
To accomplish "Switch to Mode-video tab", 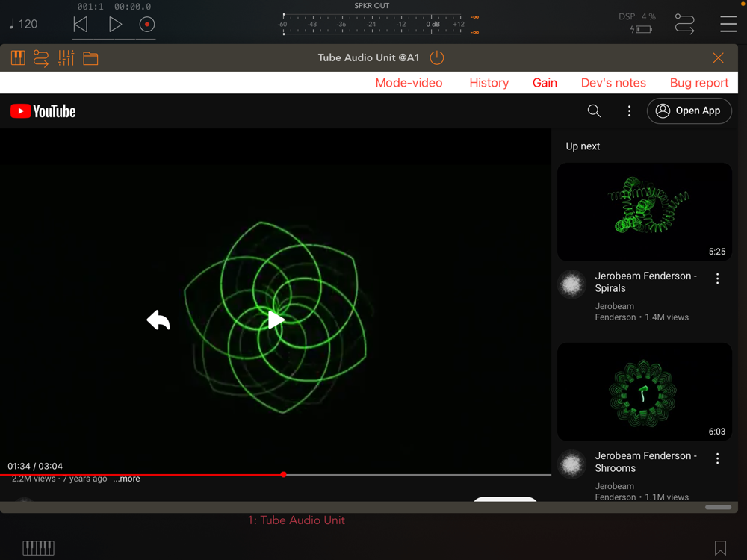I will (x=409, y=83).
